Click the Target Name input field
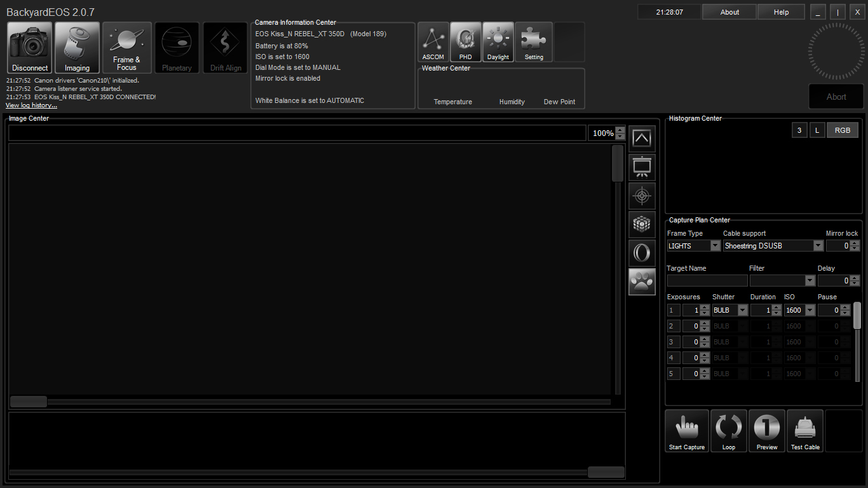The width and height of the screenshot is (868, 488). tap(707, 281)
